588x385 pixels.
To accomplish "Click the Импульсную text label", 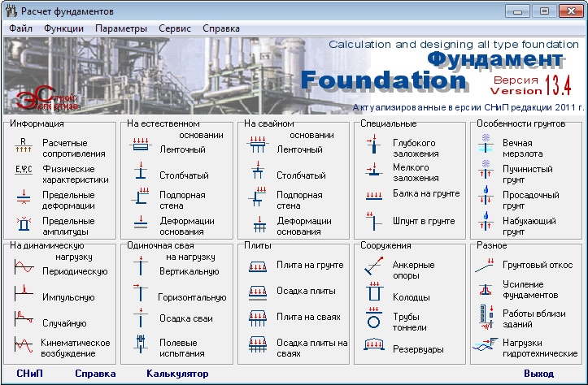I will pyautogui.click(x=68, y=298).
